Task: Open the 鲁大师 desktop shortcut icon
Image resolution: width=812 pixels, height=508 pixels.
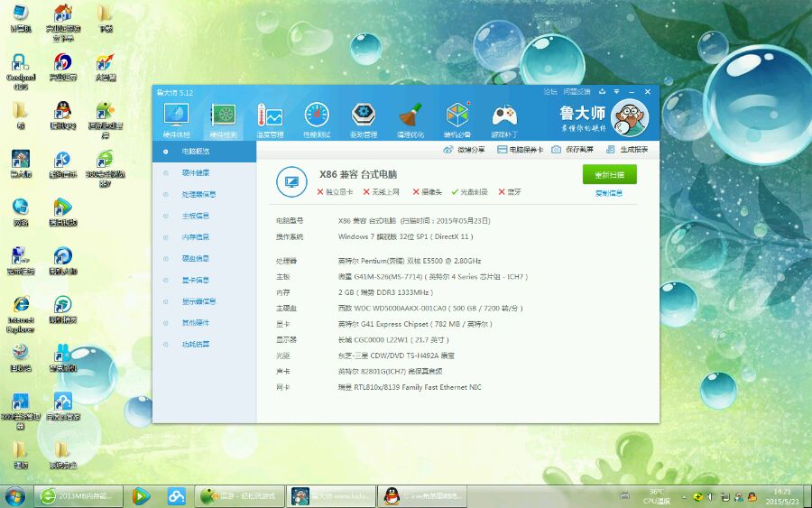Action: point(21,163)
